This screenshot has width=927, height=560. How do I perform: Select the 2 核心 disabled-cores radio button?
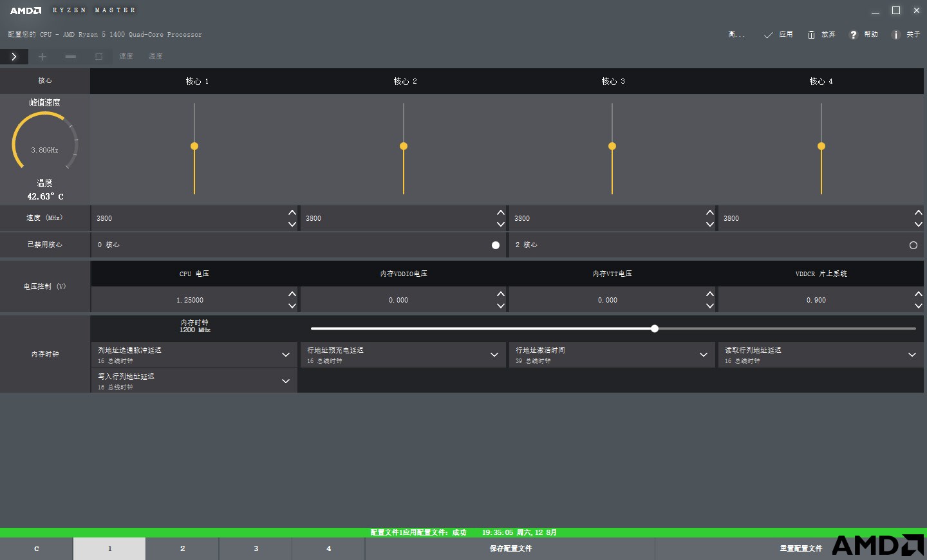tap(913, 245)
